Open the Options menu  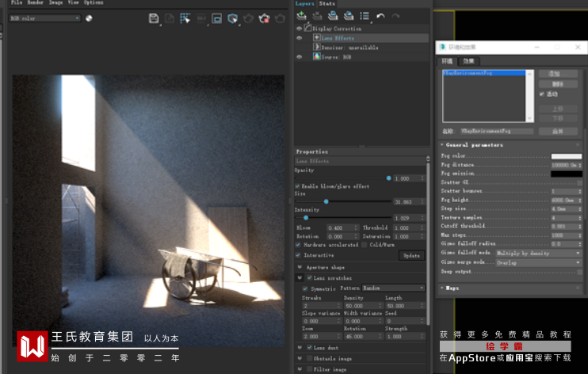tap(94, 2)
